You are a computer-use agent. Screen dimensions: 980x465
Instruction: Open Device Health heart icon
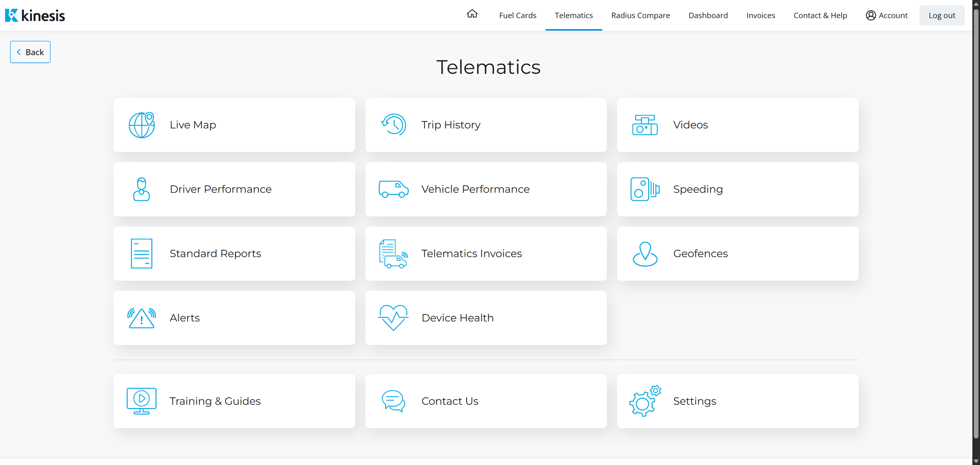click(393, 318)
